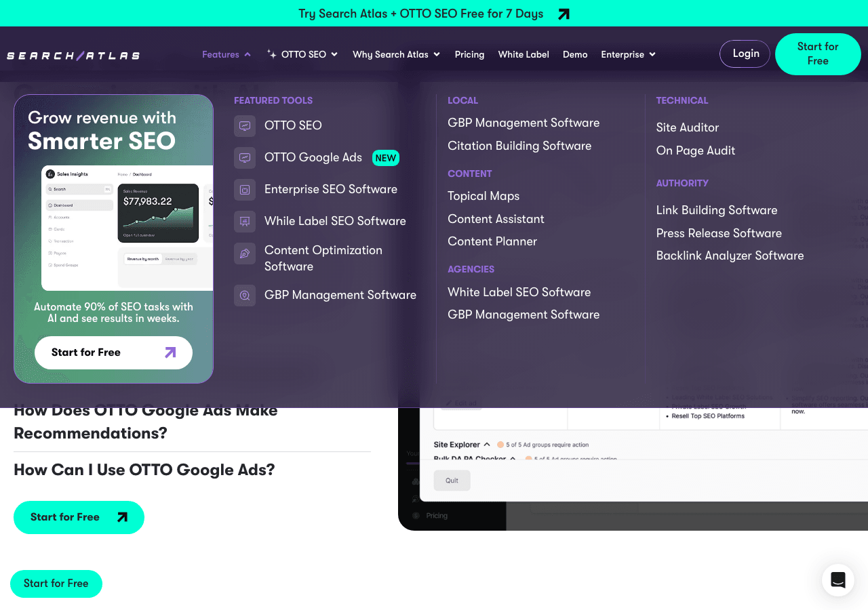Click the Search Atlas logo
The height and width of the screenshot is (610, 868).
pos(73,56)
